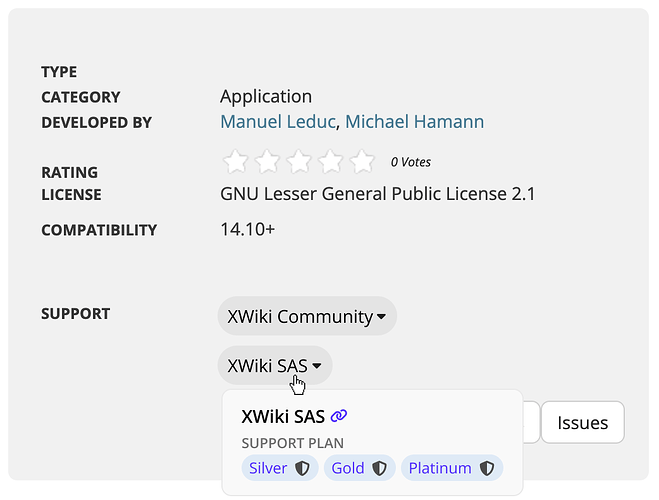Collapse the XWiki SAS support dropdown

pos(275,366)
